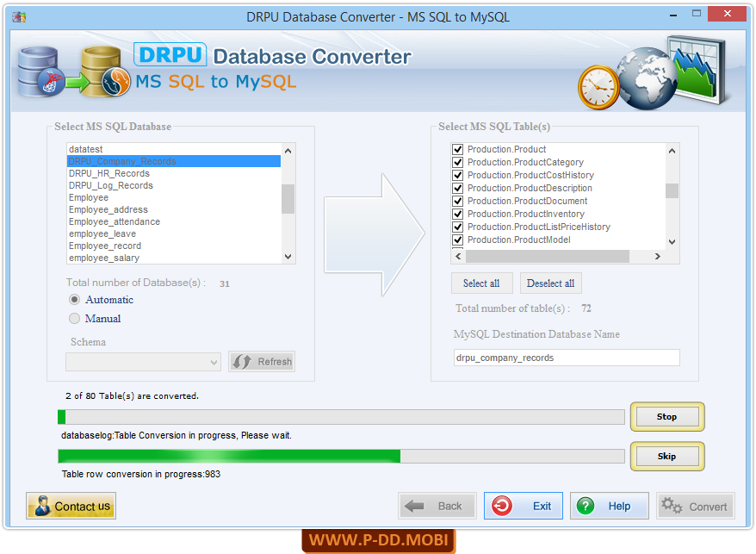The width and height of the screenshot is (756, 554).
Task: Select Employee_record database
Action: [x=174, y=246]
